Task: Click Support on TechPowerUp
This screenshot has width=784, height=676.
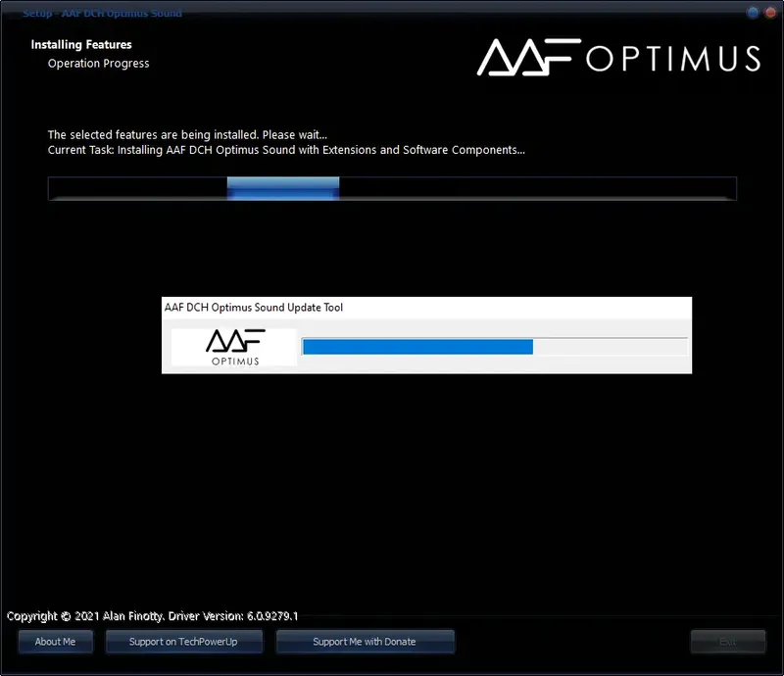Action: coord(183,642)
